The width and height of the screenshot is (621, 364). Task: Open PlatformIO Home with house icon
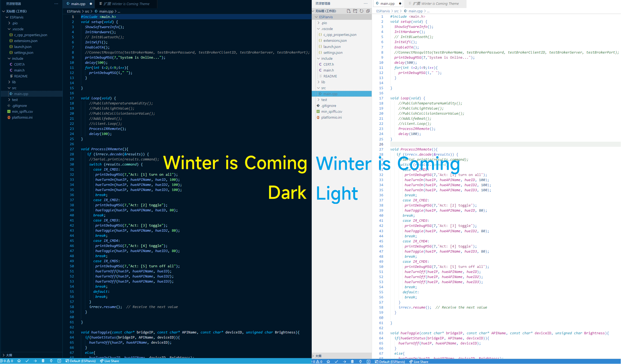[x=19, y=361]
